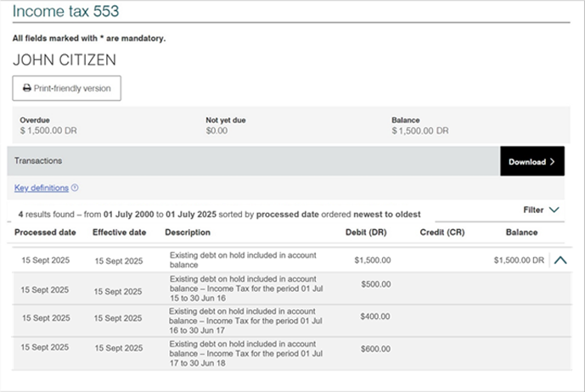Click the Print-friendly version button text
Image resolution: width=585 pixels, height=392 pixels.
72,88
